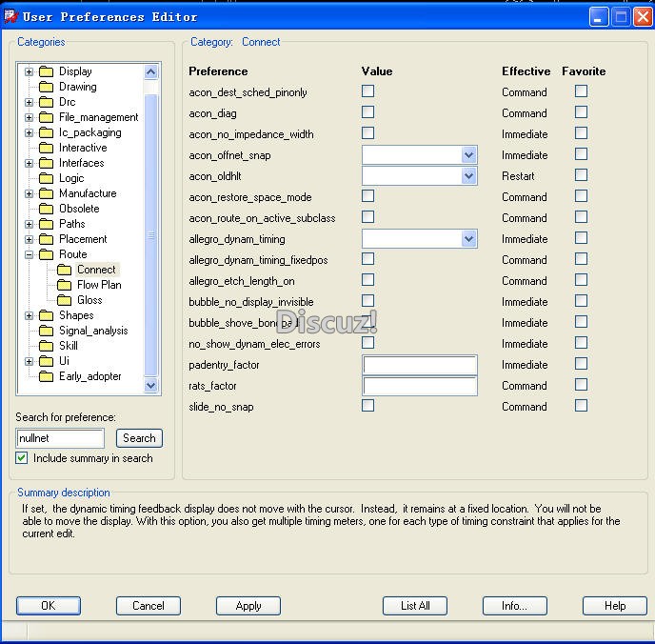655x644 pixels.
Task: Select Interactive category label
Action: pyautogui.click(x=83, y=148)
